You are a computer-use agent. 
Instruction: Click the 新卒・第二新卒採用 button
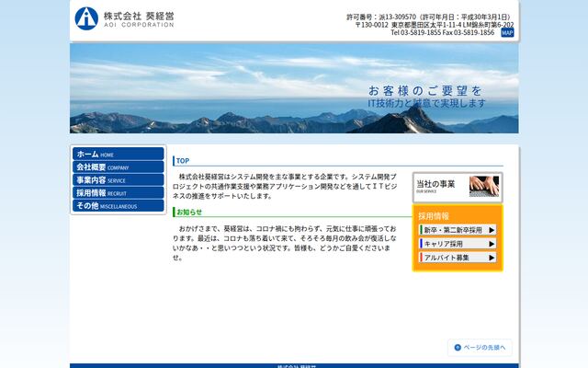458,230
